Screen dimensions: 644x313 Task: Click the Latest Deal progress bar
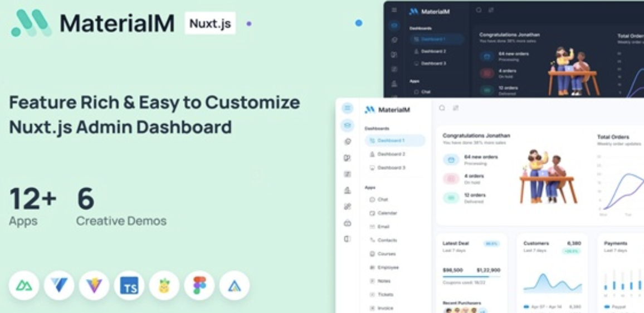(x=471, y=276)
